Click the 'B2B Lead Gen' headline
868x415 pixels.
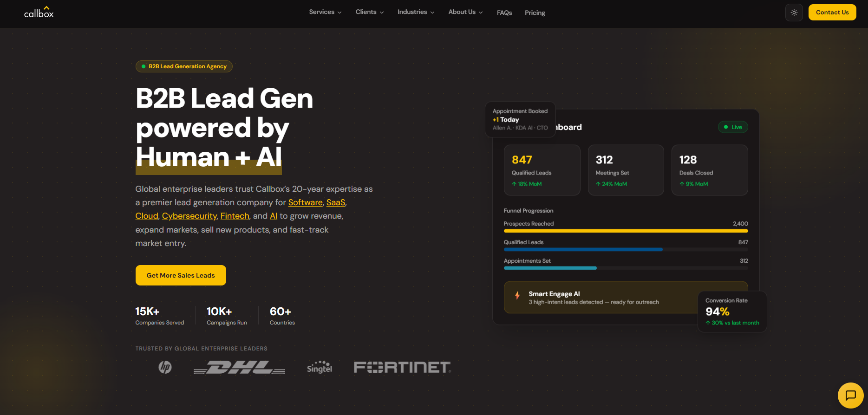coord(224,98)
